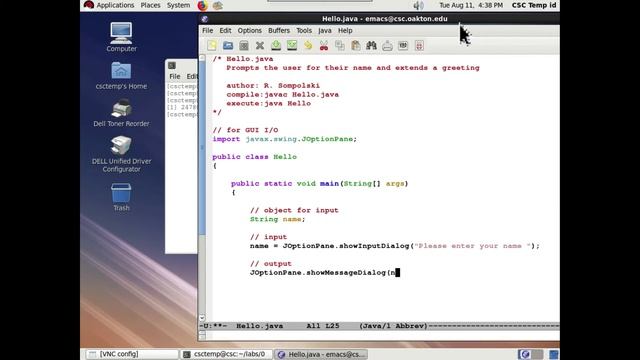Switch to Hello.java emacs taskbar button

point(321,354)
